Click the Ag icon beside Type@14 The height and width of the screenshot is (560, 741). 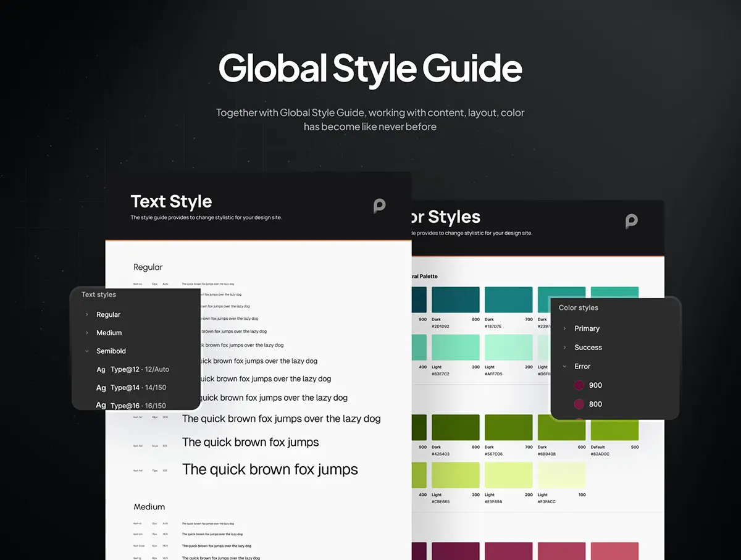(101, 388)
